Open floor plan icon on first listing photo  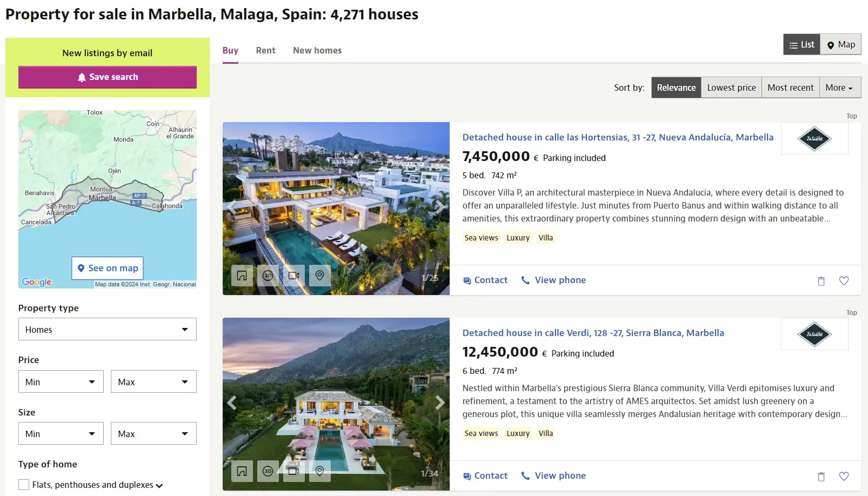pyautogui.click(x=242, y=276)
